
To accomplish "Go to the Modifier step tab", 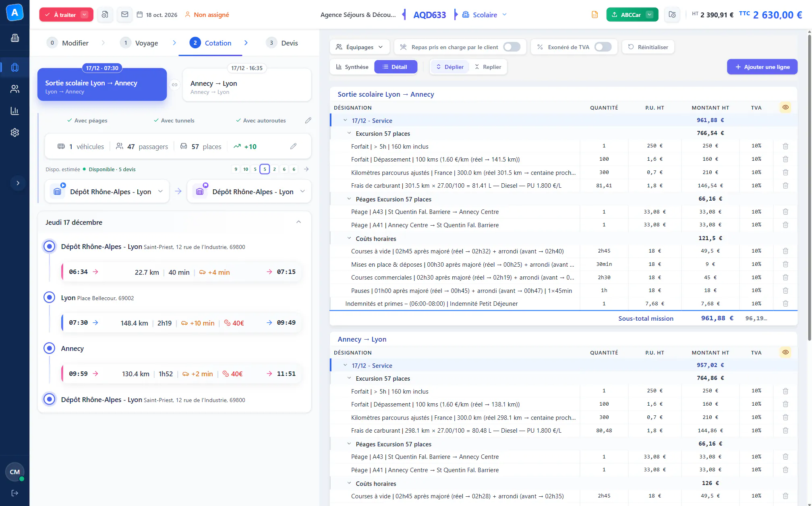I will (68, 43).
